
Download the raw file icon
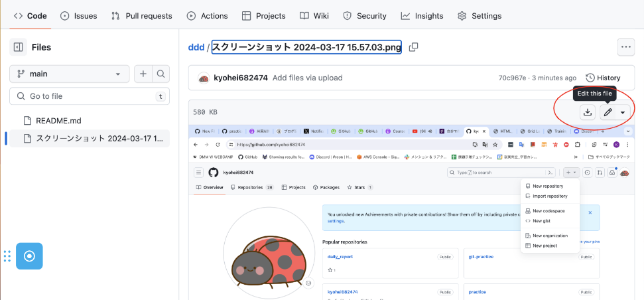pyautogui.click(x=588, y=112)
